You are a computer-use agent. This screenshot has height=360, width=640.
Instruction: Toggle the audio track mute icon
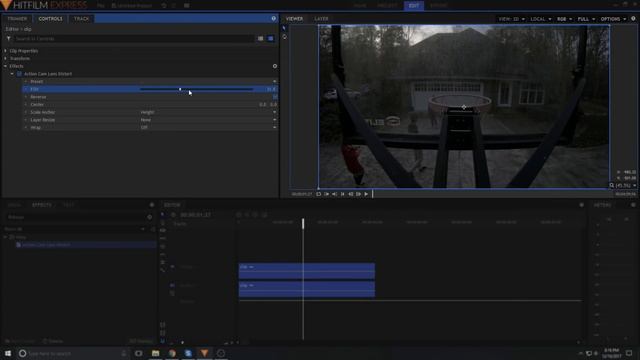point(172,286)
